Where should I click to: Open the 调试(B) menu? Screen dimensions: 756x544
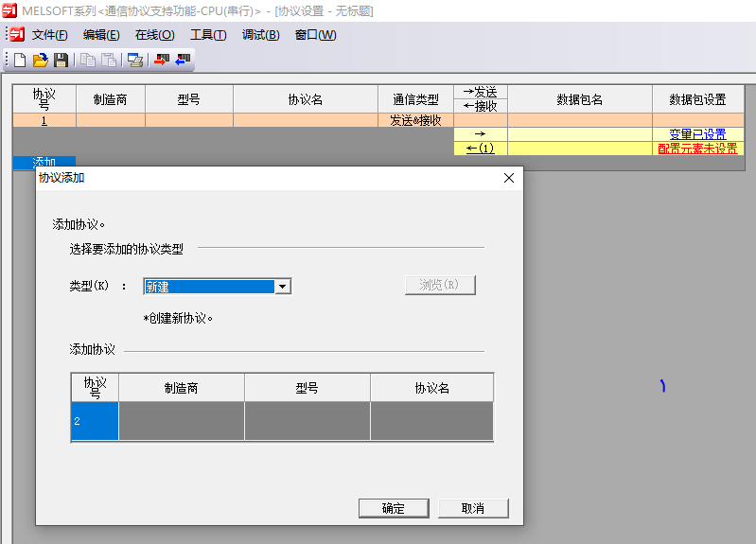260,35
